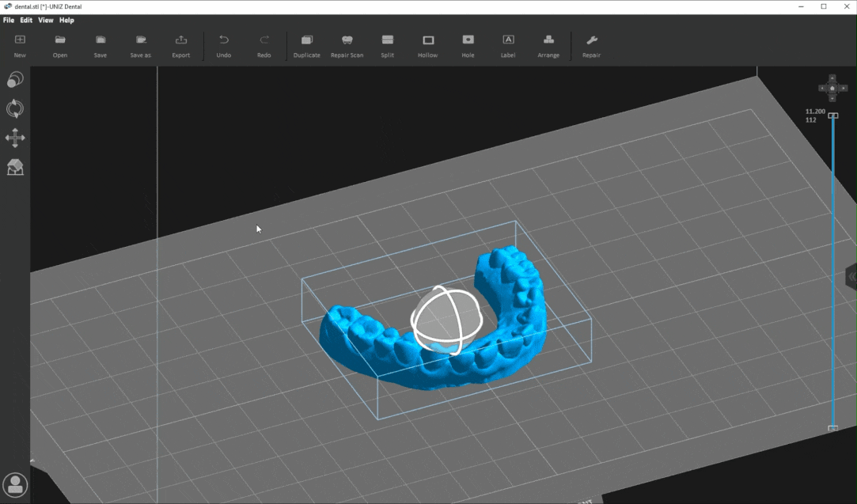Activate the Hollow tool

click(427, 45)
